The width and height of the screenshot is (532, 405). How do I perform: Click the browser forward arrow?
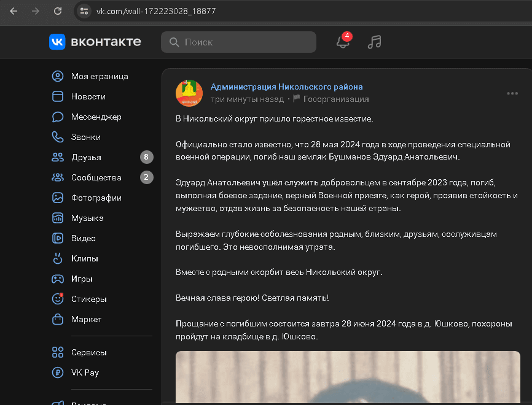35,11
